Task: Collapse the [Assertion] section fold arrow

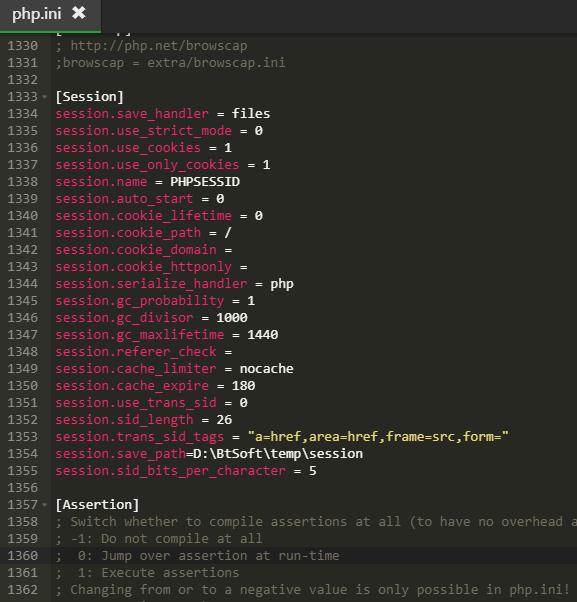Action: coord(45,505)
